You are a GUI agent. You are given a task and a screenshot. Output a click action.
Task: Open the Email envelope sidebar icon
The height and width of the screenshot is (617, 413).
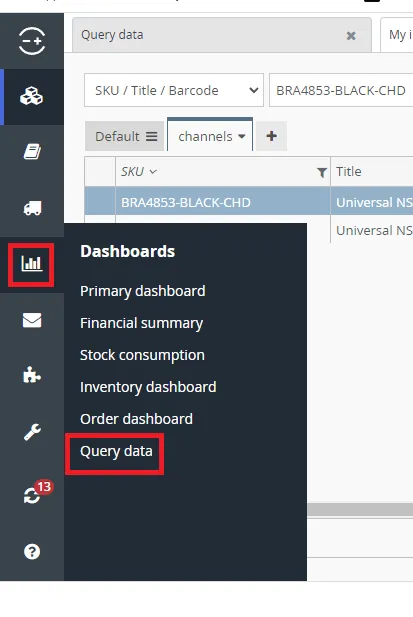point(32,320)
